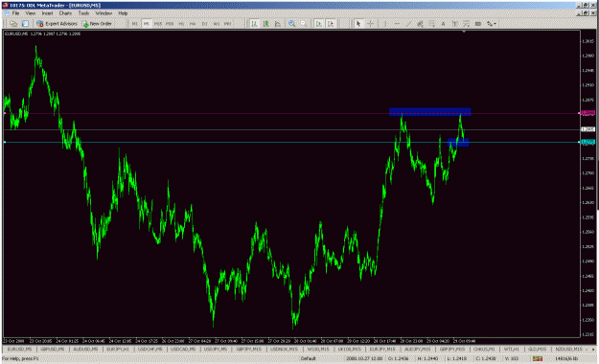The width and height of the screenshot is (599, 364).
Task: Select the Equidistant Channel tool
Action: pyautogui.click(x=420, y=24)
